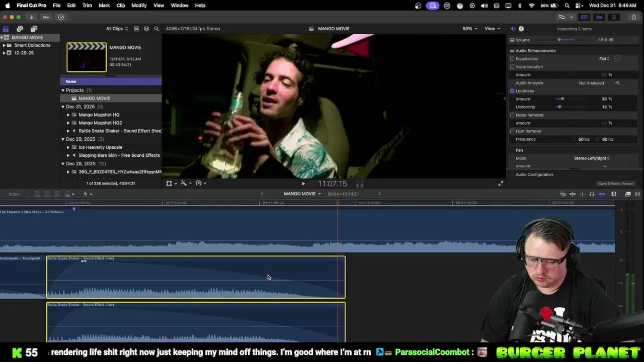The width and height of the screenshot is (644, 362).
Task: Show the Titles and Generators sidebar
Action: pos(34,29)
